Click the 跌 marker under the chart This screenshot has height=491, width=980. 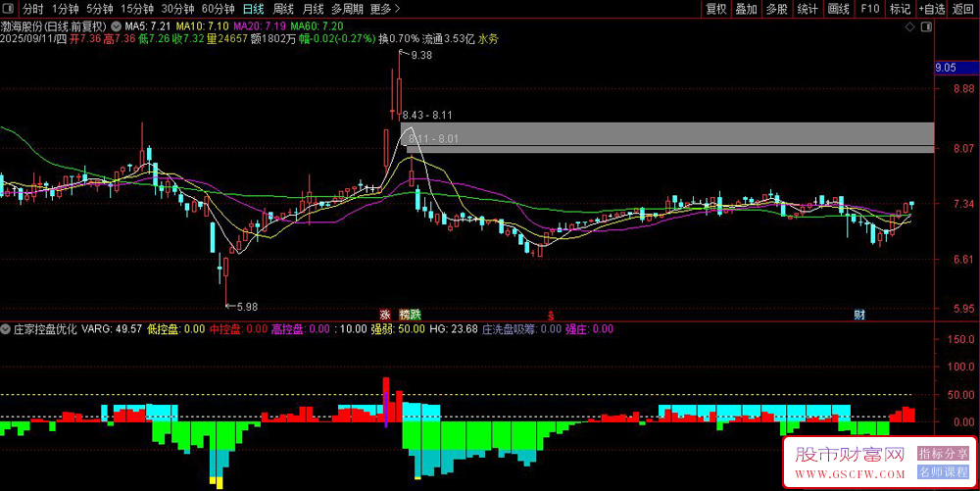click(416, 315)
